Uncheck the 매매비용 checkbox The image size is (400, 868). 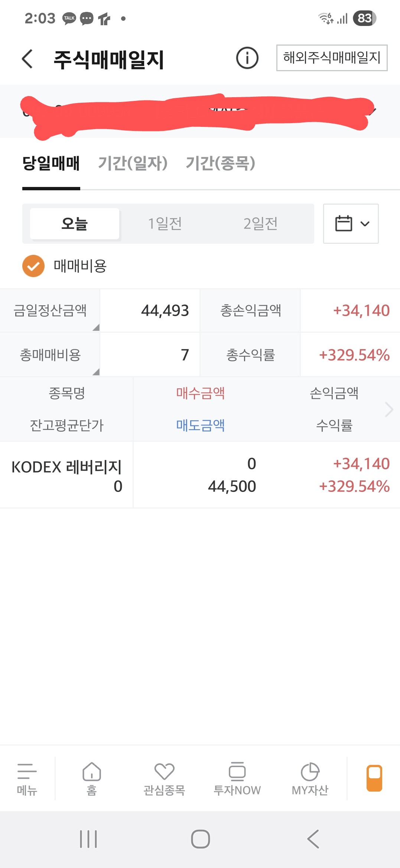pyautogui.click(x=33, y=266)
